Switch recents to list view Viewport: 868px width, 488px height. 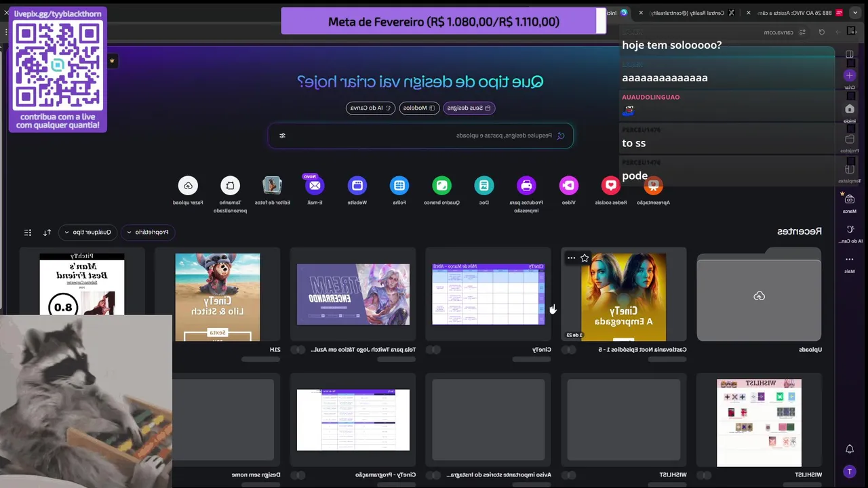[x=28, y=232]
